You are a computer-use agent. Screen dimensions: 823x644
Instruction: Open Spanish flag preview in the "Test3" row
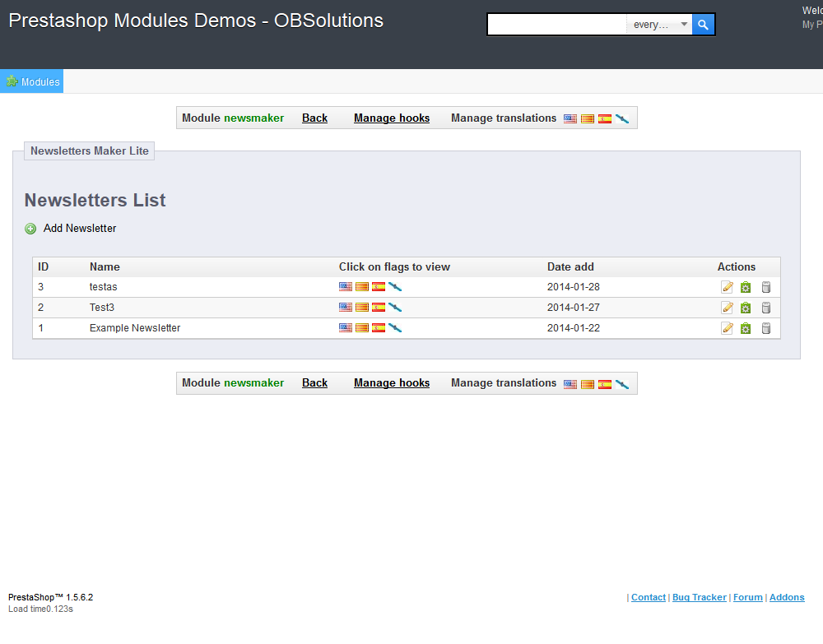click(x=379, y=308)
